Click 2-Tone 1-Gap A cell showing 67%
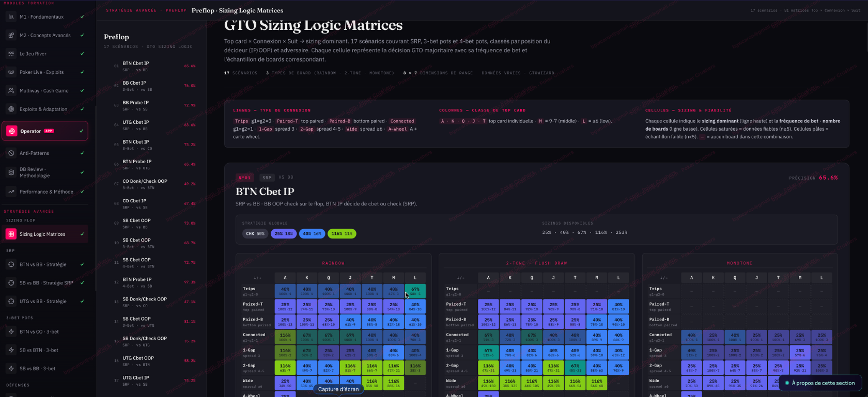This screenshot has width=868, height=397. pos(488,353)
